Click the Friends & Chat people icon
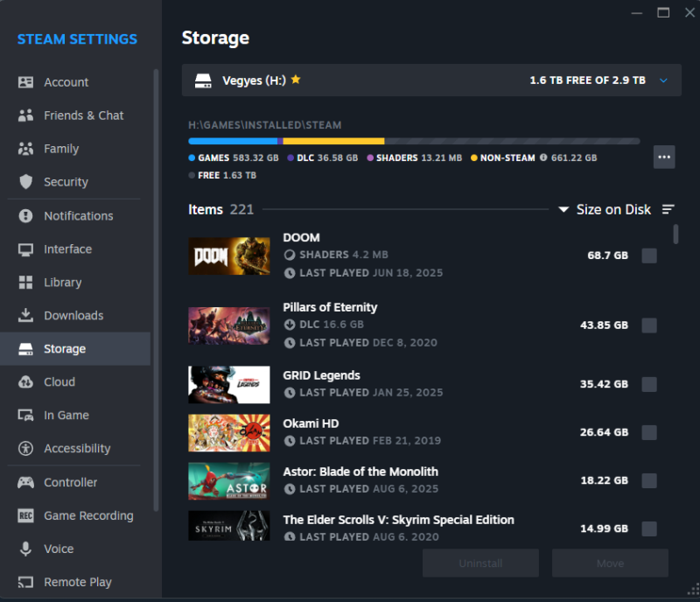This screenshot has width=700, height=602. click(25, 115)
